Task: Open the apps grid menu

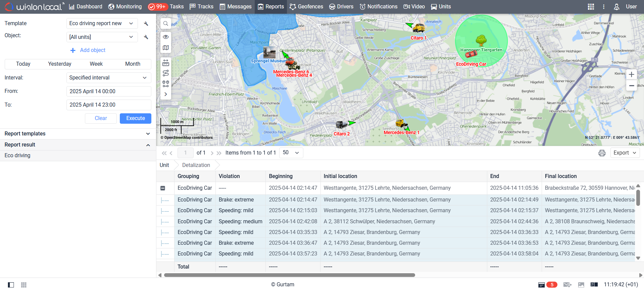Action: (591, 7)
